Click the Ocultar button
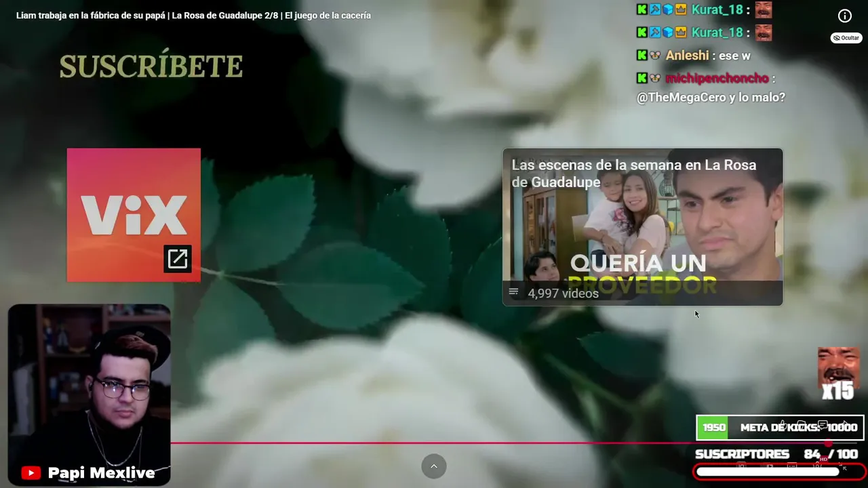 tap(846, 38)
